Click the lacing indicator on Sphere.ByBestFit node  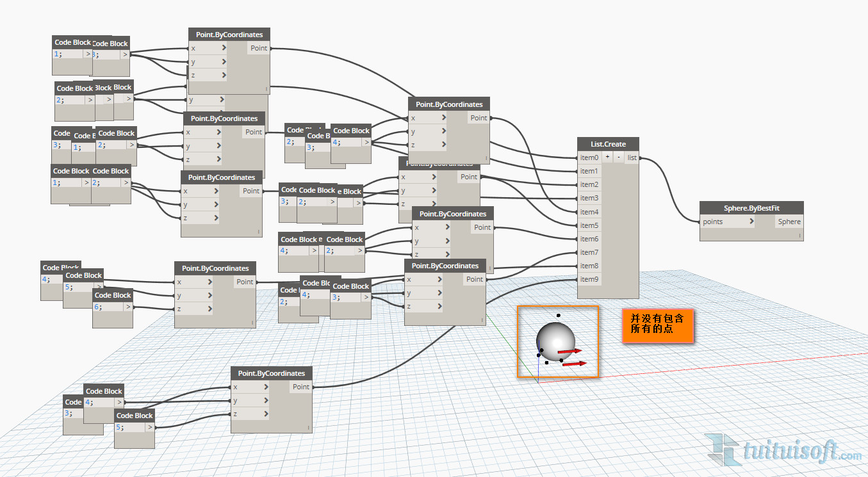[799, 236]
